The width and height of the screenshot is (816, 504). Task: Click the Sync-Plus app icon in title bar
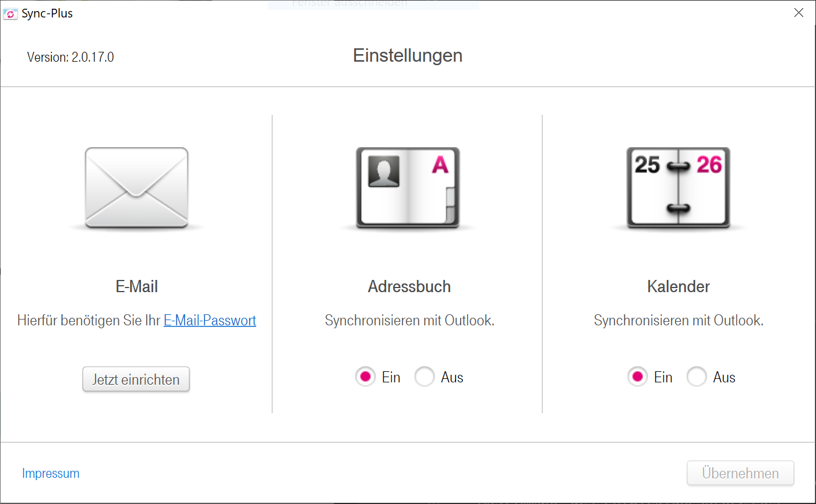[x=10, y=13]
